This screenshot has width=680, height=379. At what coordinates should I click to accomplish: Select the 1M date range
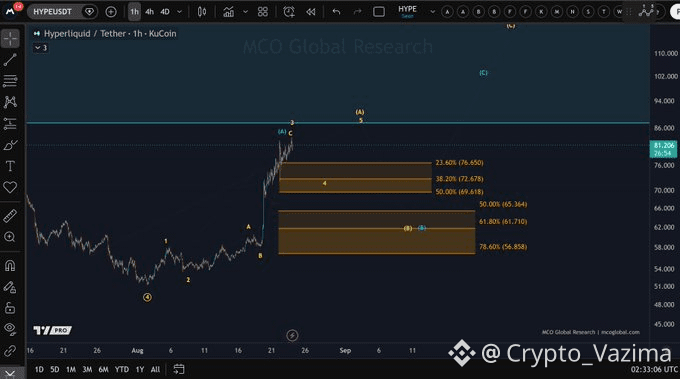71,369
